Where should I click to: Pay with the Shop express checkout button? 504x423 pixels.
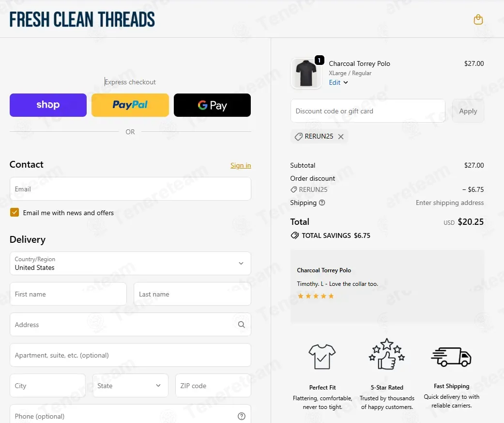click(48, 105)
